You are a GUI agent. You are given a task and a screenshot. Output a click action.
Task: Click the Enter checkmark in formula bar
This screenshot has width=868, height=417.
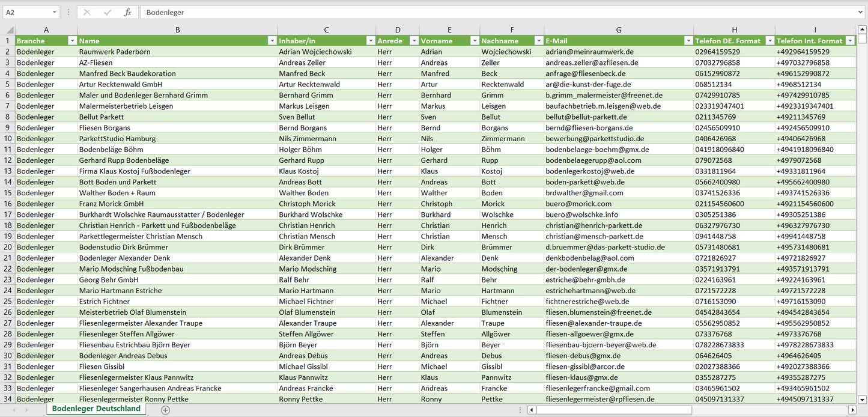(x=108, y=12)
